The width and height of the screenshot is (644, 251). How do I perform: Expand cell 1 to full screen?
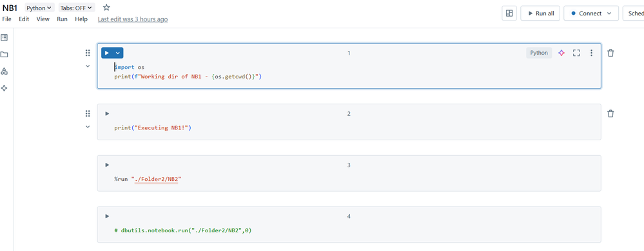[577, 53]
